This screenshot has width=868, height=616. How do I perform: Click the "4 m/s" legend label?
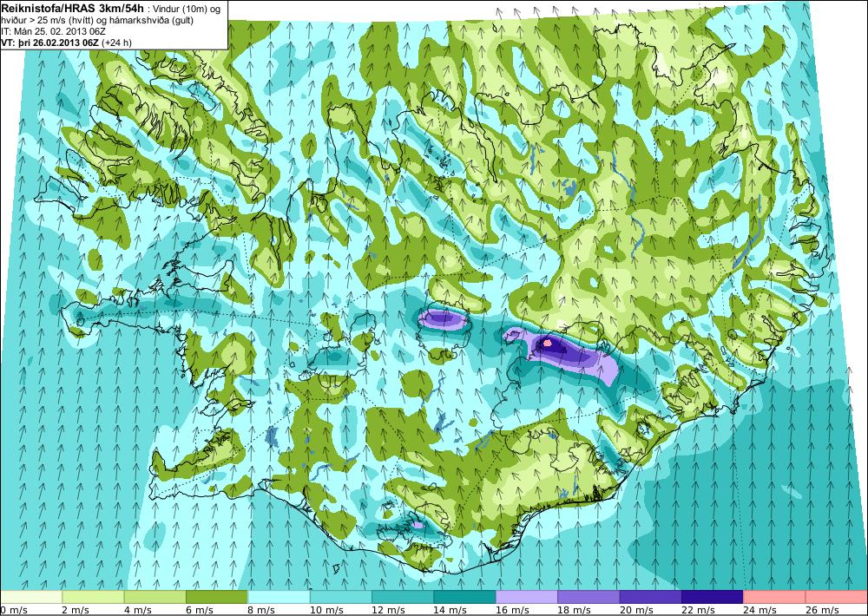point(138,610)
